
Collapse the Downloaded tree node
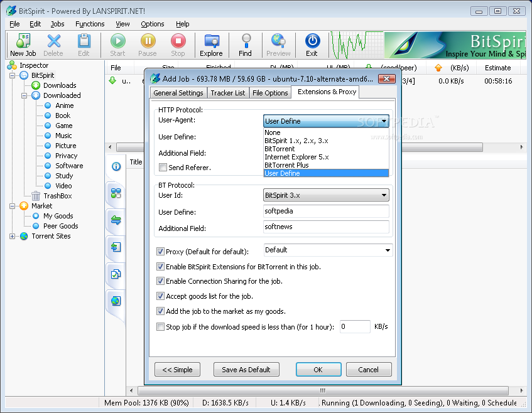coord(24,95)
